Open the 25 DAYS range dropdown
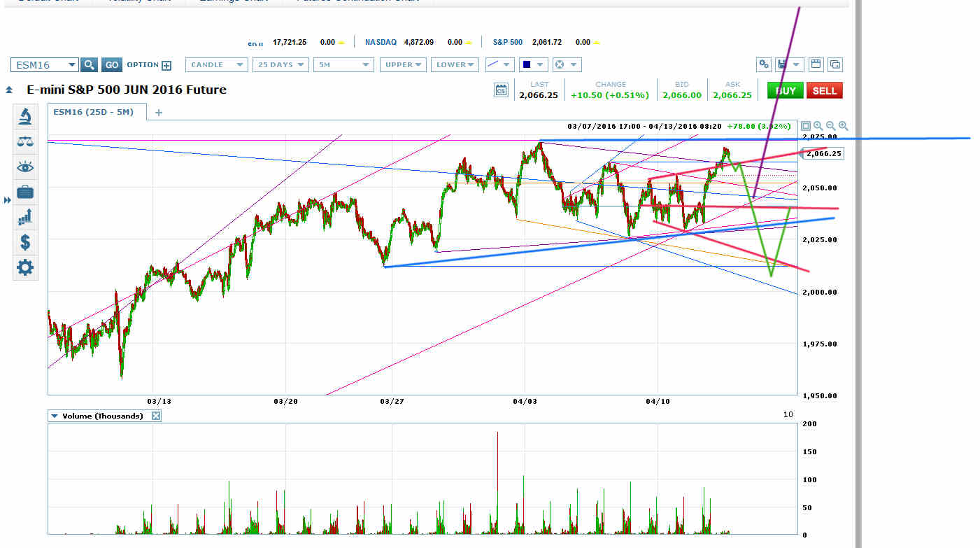Screen dimensions: 980x548 tap(280, 65)
